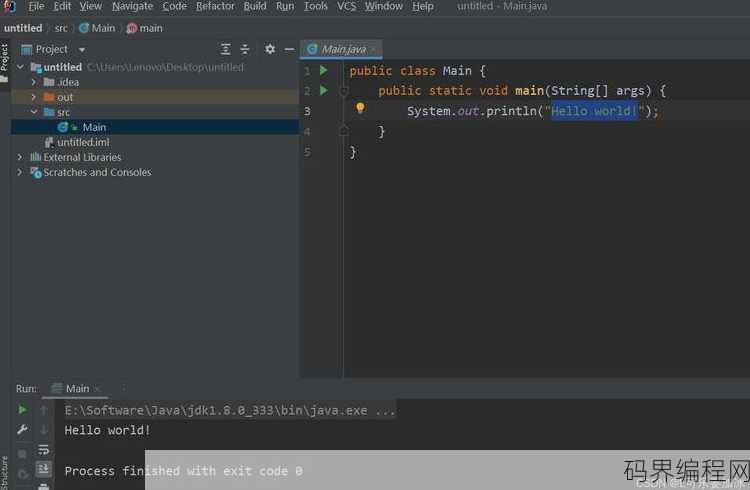Close the Main run tab

point(97,389)
